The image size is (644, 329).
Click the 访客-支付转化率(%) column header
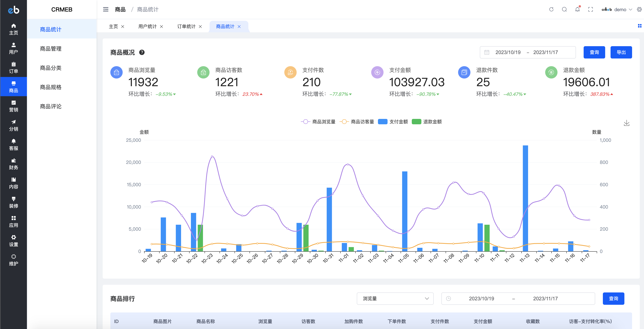pyautogui.click(x=590, y=321)
